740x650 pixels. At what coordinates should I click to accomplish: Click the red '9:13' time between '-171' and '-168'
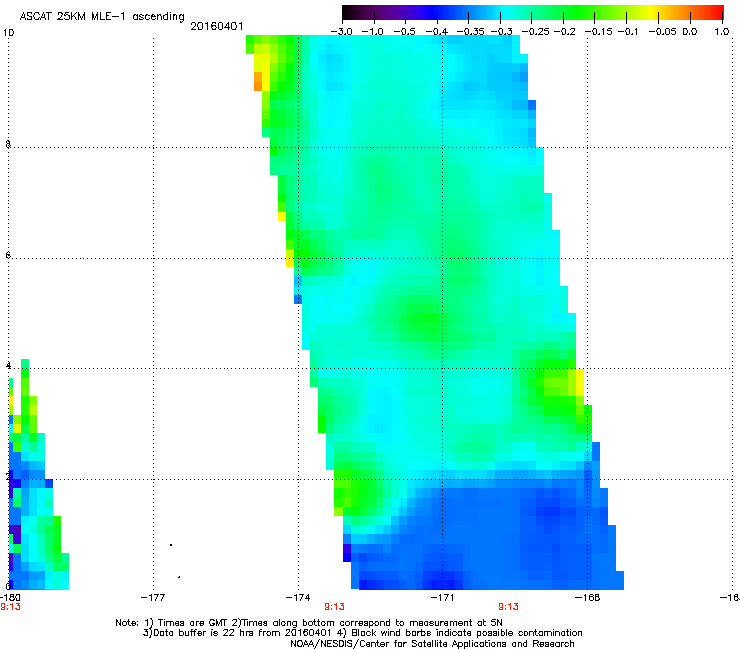[x=508, y=607]
